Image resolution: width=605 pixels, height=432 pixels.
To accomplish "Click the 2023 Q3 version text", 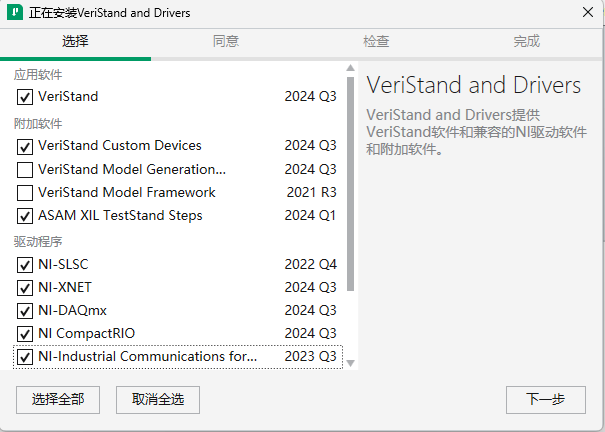I will tap(311, 356).
